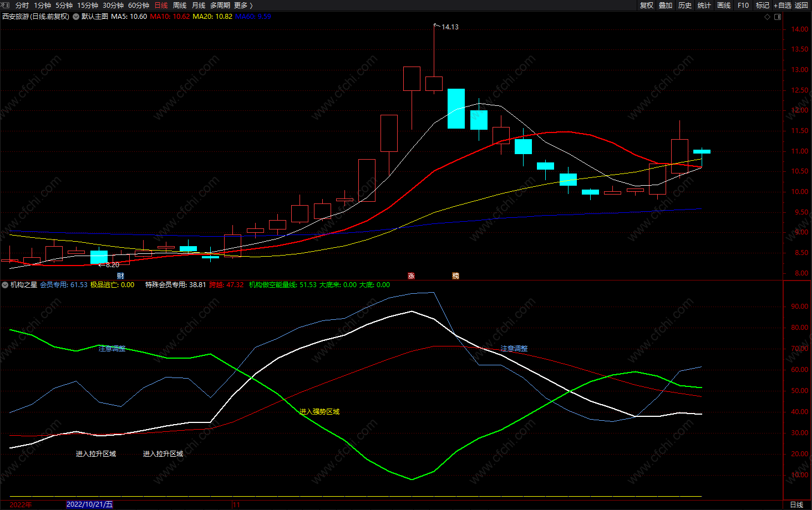Switch to 月线 monthly chart
812x510 pixels.
pyautogui.click(x=199, y=5)
